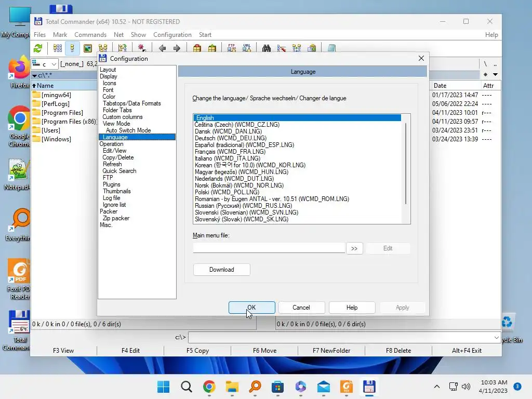Image resolution: width=532 pixels, height=399 pixels.
Task: Confirm the dialog with OK
Action: [x=252, y=308]
